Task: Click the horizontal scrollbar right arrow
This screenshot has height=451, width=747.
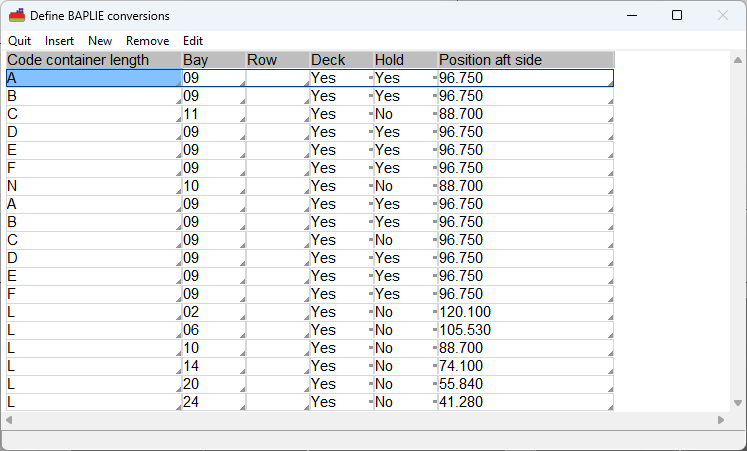Action: [721, 420]
